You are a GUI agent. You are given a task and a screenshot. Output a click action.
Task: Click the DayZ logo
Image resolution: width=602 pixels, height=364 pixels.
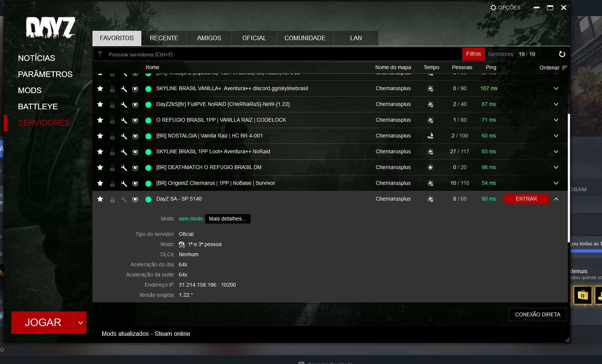50,28
